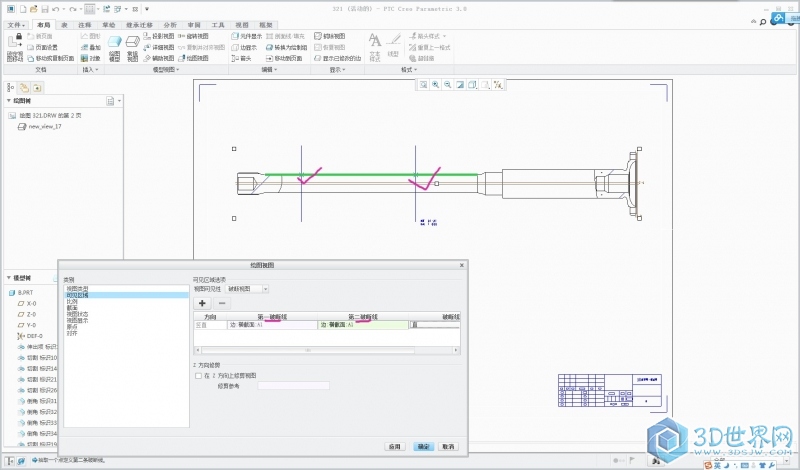This screenshot has width=800, height=470.
Task: Switch to the Table (表) tab
Action: (x=64, y=24)
